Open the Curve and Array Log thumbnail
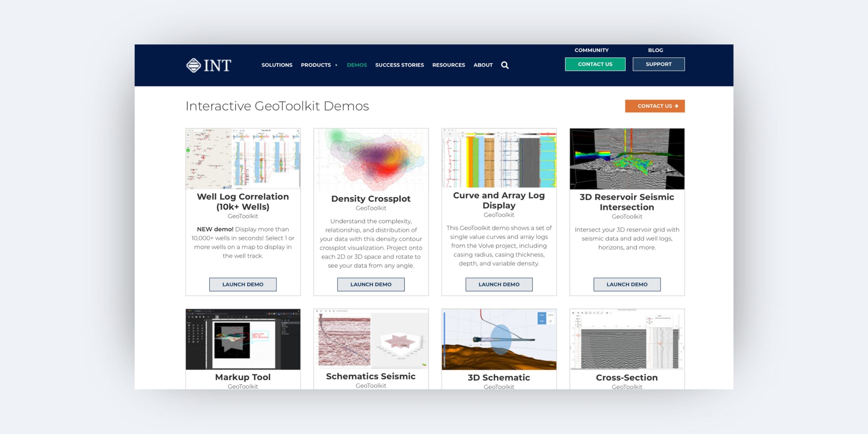 tap(499, 158)
